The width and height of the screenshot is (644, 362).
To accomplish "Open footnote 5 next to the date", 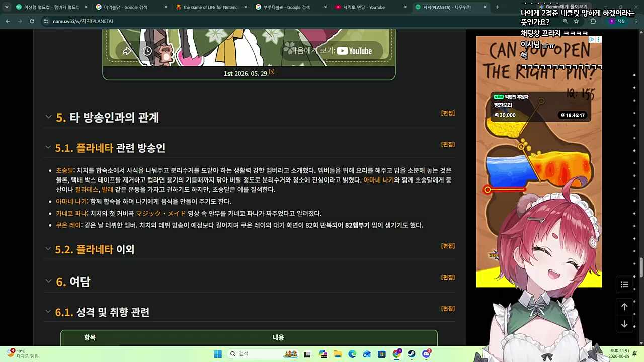I will tap(272, 72).
